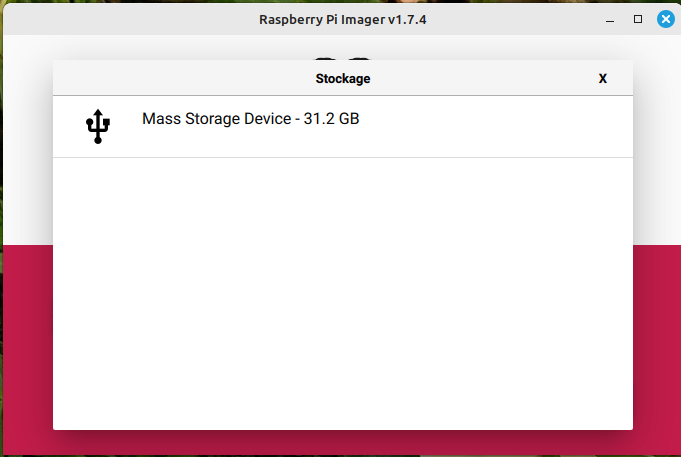This screenshot has width=681, height=457.
Task: Click the red area right of the dialog
Action: click(x=656, y=340)
